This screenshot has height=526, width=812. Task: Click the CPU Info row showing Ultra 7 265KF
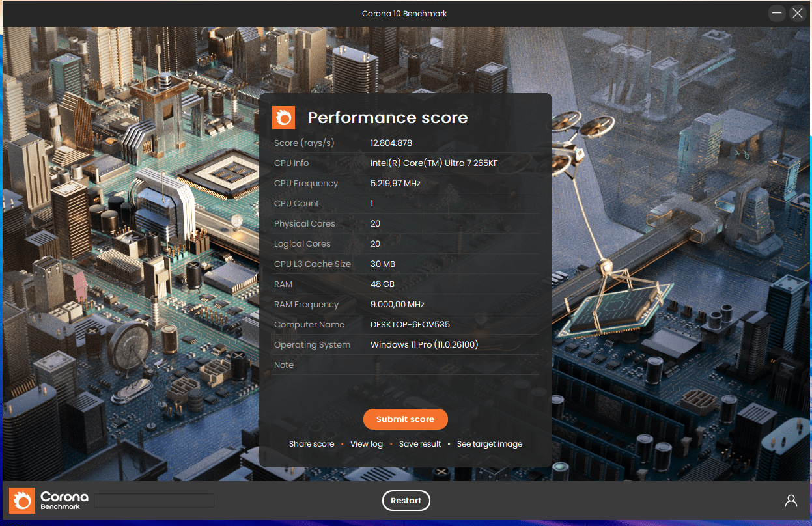434,163
